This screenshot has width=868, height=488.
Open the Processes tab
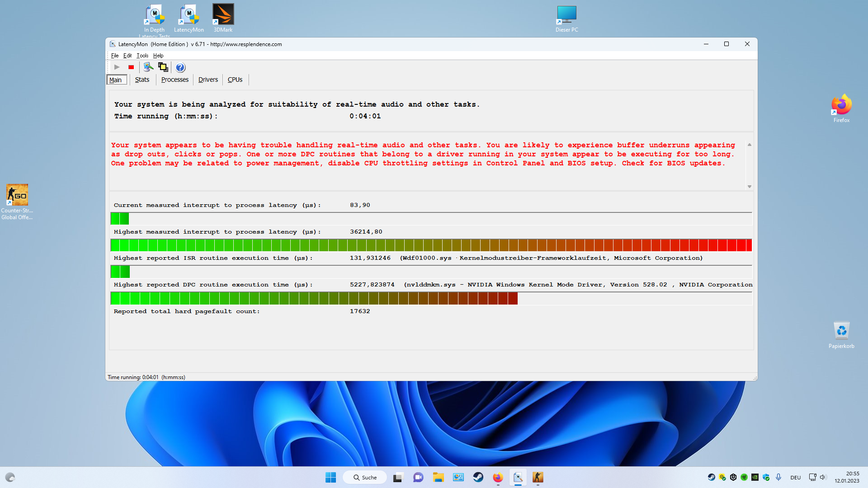(x=175, y=80)
